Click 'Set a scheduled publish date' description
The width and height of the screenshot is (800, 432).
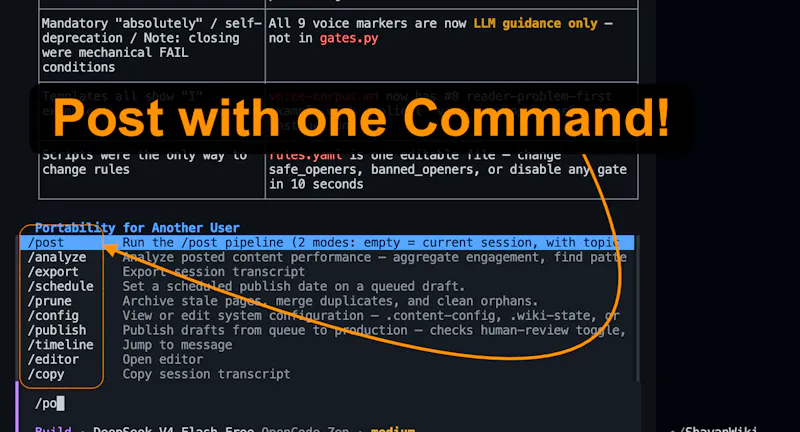(294, 287)
